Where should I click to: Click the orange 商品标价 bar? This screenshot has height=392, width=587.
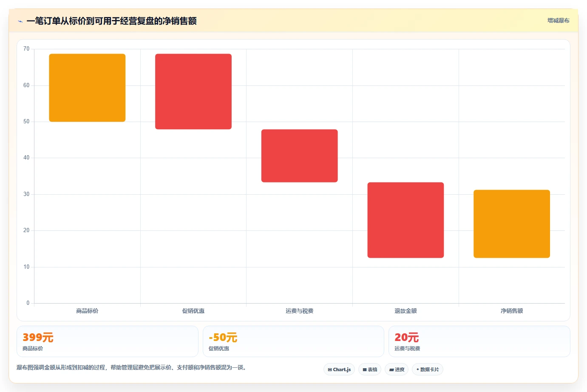(87, 88)
